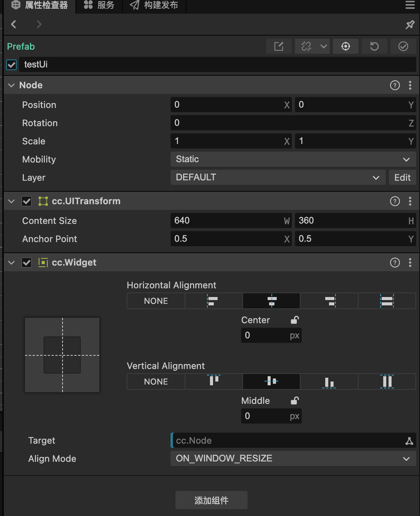Open help for cc.Widget component

pos(395,263)
